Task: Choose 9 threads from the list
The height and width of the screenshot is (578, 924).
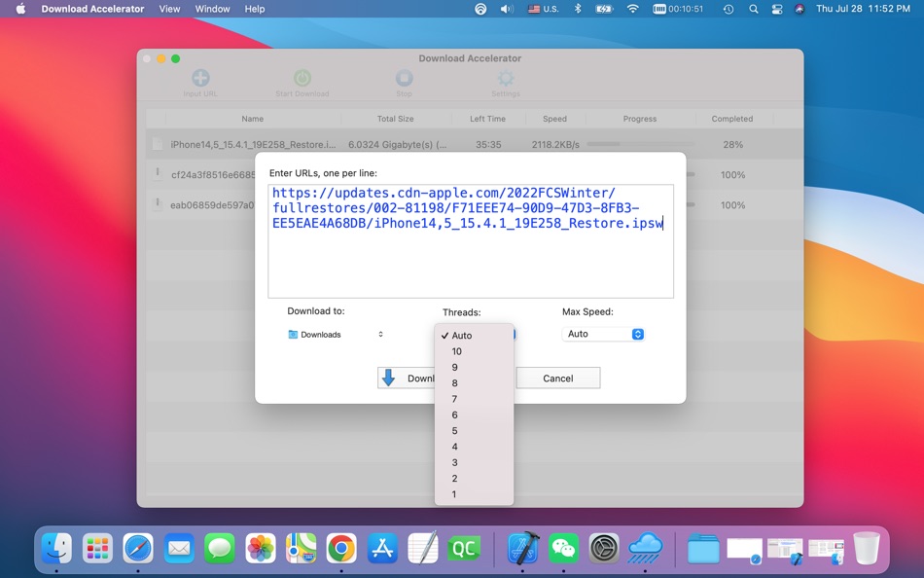Action: click(x=474, y=367)
